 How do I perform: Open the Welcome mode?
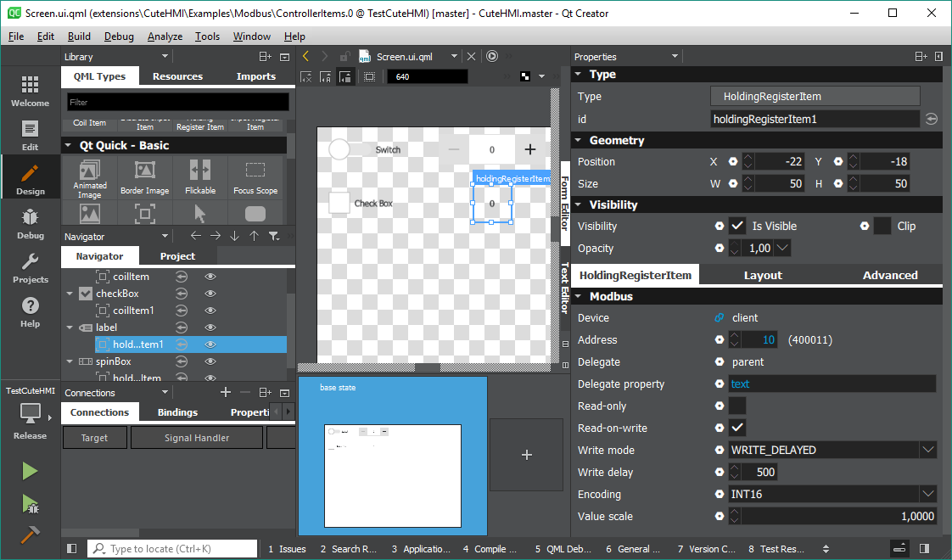click(30, 91)
